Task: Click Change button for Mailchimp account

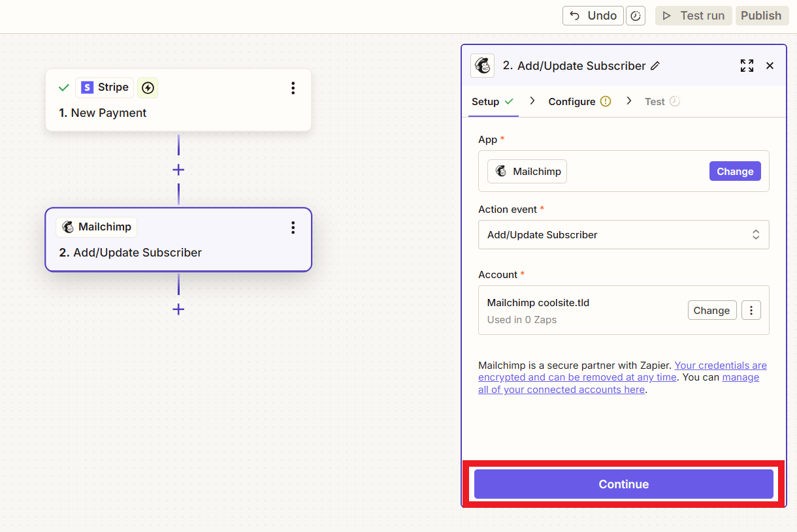Action: tap(711, 310)
